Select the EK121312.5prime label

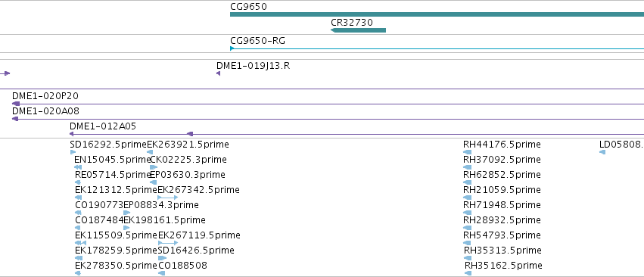click(x=117, y=190)
